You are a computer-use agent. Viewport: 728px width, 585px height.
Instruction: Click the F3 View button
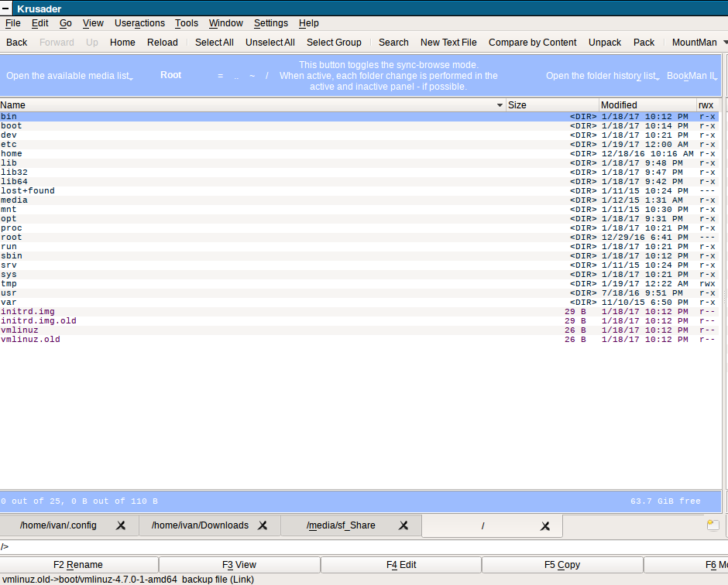239,565
